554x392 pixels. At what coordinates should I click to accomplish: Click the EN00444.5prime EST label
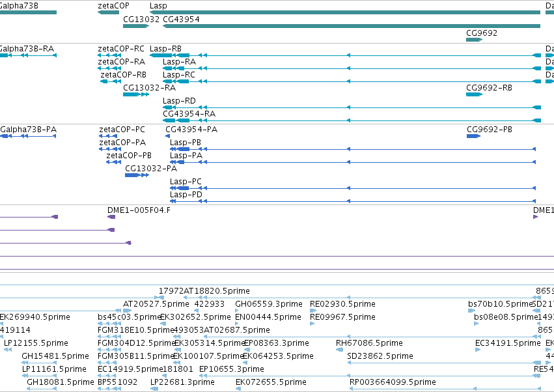(x=268, y=317)
